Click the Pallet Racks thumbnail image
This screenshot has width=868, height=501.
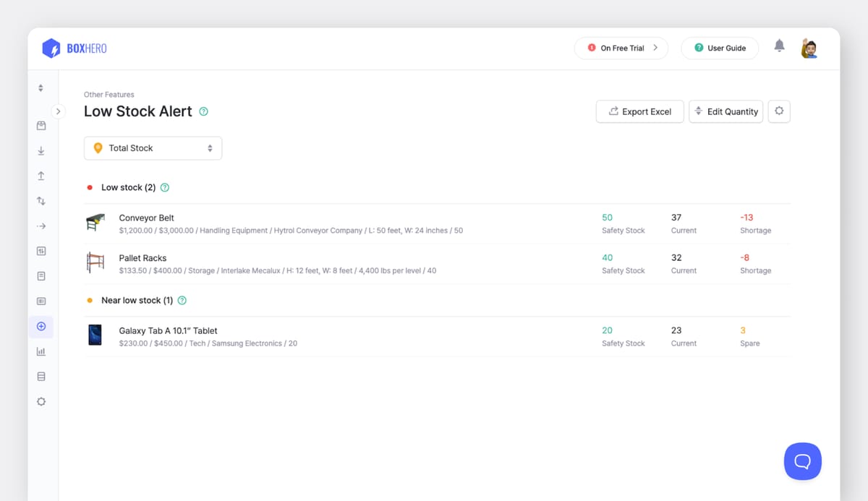tap(95, 263)
